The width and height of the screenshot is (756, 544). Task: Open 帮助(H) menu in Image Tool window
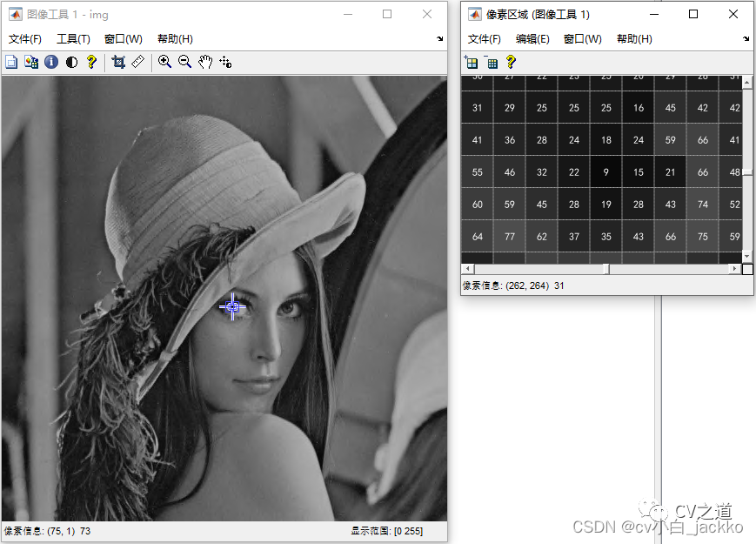[x=175, y=39]
